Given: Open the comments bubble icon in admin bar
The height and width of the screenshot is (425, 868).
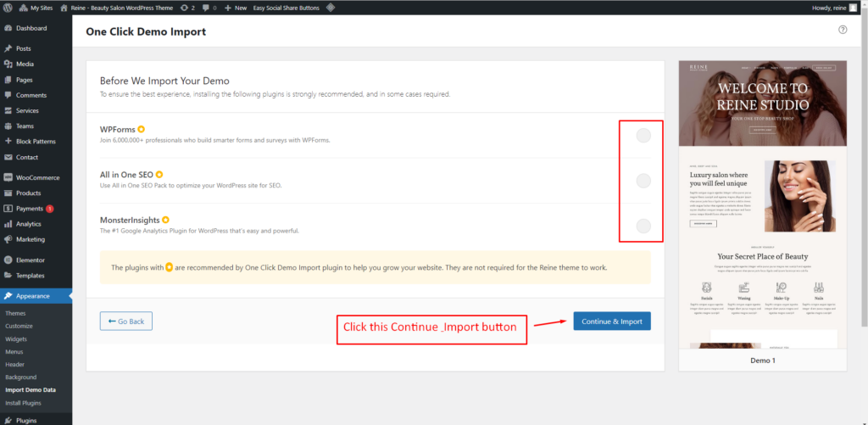Looking at the screenshot, I should pos(206,8).
